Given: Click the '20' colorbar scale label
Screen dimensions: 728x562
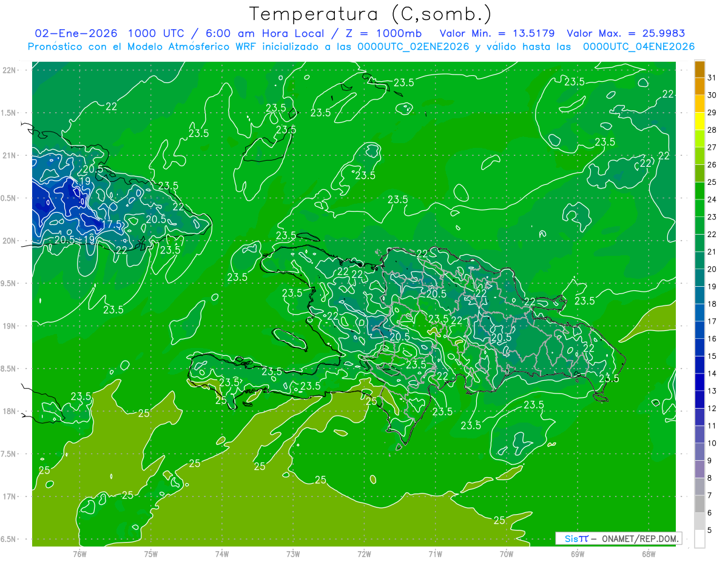Looking at the screenshot, I should tap(712, 269).
